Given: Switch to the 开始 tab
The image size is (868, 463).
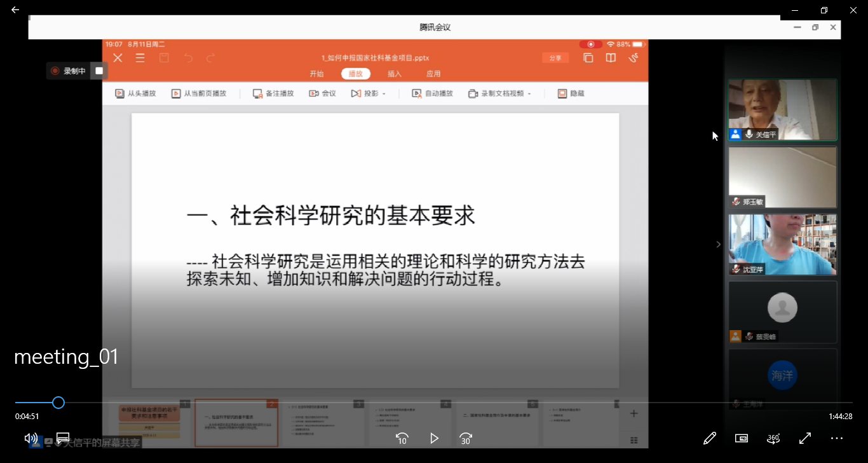Looking at the screenshot, I should [x=316, y=74].
